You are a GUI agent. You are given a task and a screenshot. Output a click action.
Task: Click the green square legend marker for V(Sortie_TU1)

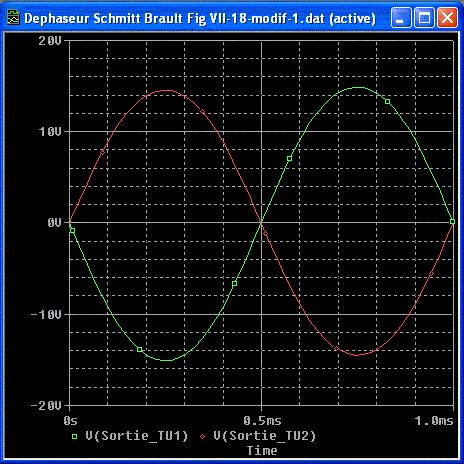[75, 436]
